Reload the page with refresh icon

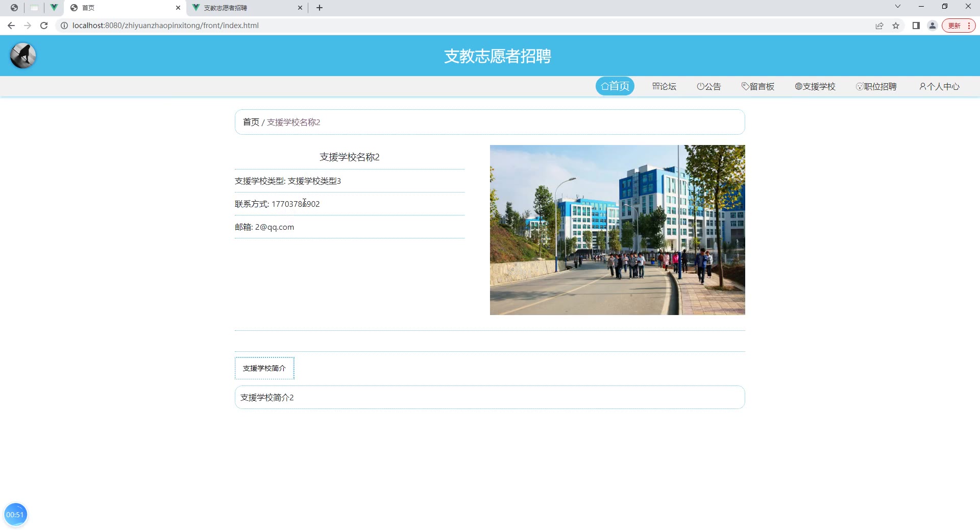tap(44, 26)
